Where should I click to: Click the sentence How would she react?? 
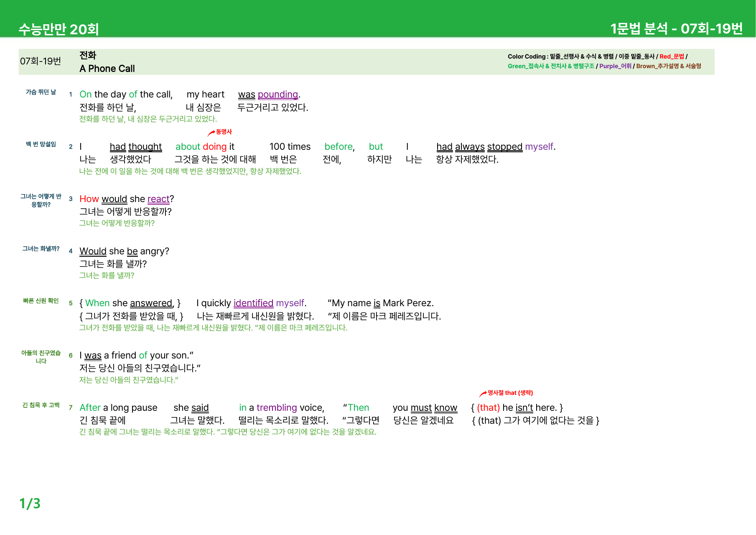click(127, 199)
